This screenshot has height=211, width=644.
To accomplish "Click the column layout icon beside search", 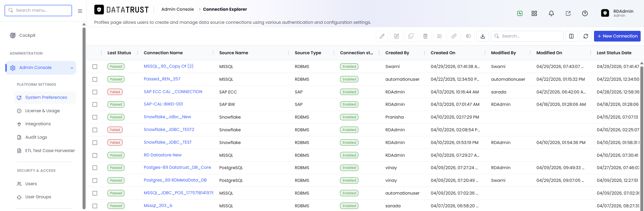I will pos(571,36).
